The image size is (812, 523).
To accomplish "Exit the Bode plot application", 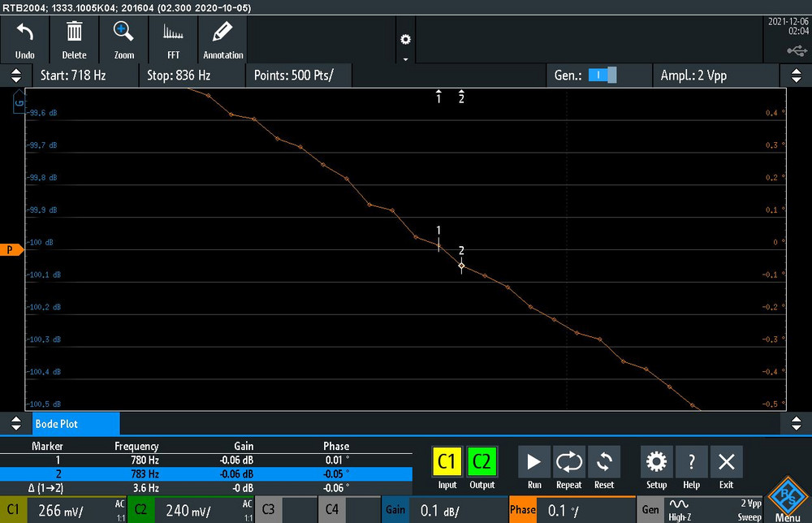I will (x=726, y=461).
